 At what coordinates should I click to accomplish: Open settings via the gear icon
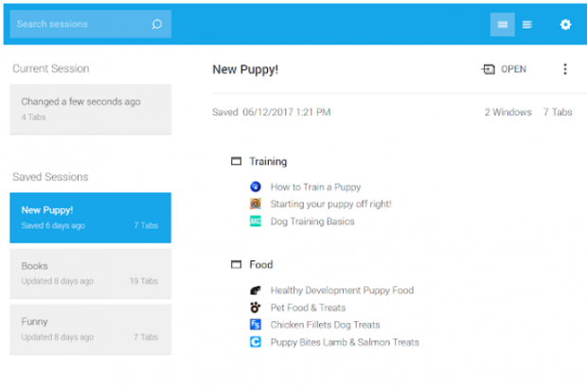pos(565,25)
